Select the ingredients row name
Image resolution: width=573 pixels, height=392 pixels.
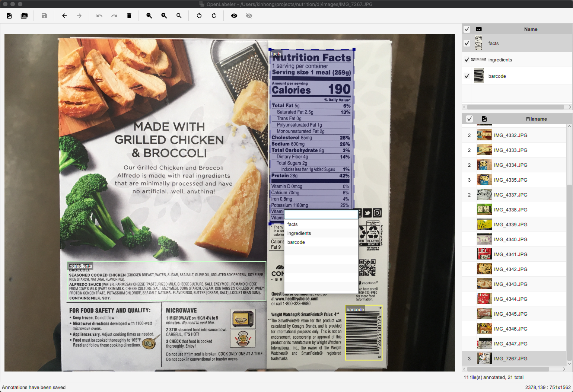coord(500,60)
